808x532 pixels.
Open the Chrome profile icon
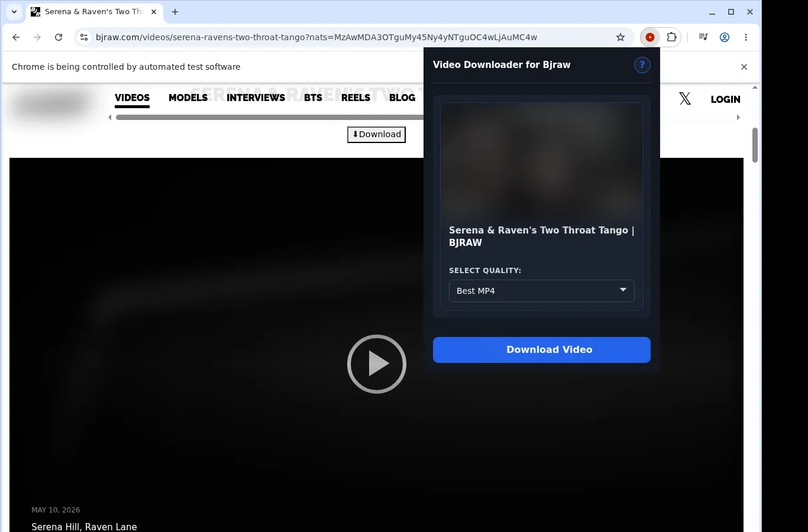(x=725, y=37)
